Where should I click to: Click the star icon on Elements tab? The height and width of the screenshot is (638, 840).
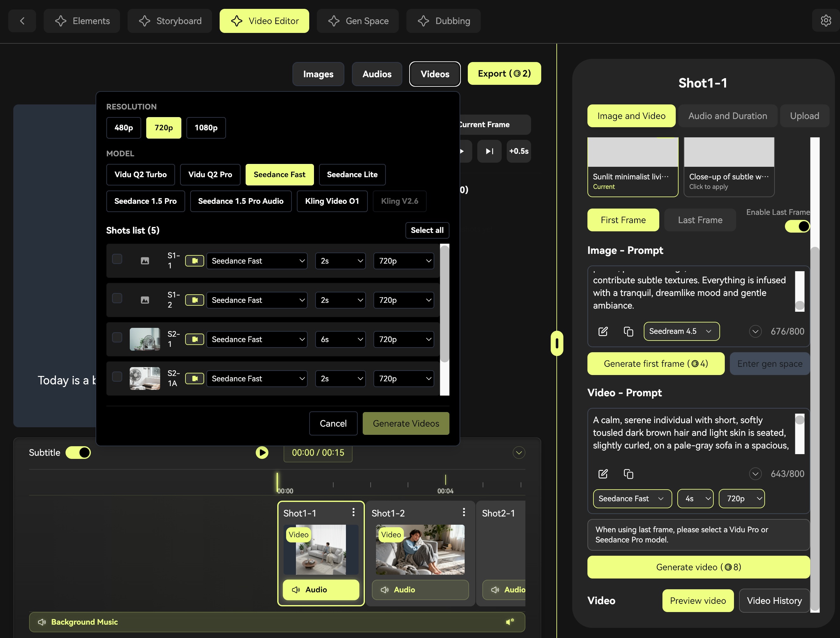61,21
